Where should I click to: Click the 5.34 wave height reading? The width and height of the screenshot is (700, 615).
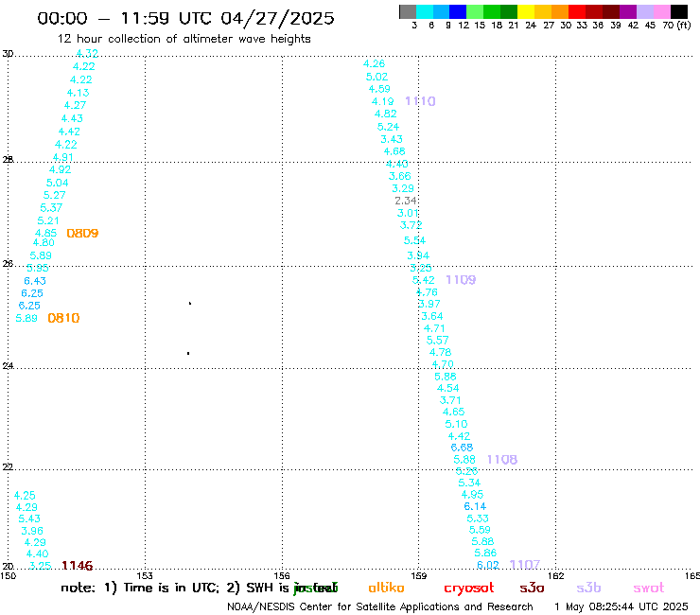click(469, 483)
